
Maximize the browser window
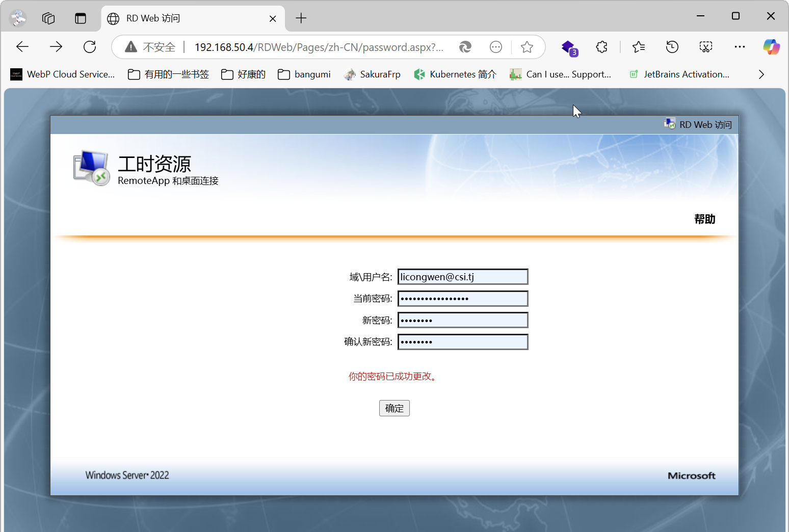(x=735, y=16)
